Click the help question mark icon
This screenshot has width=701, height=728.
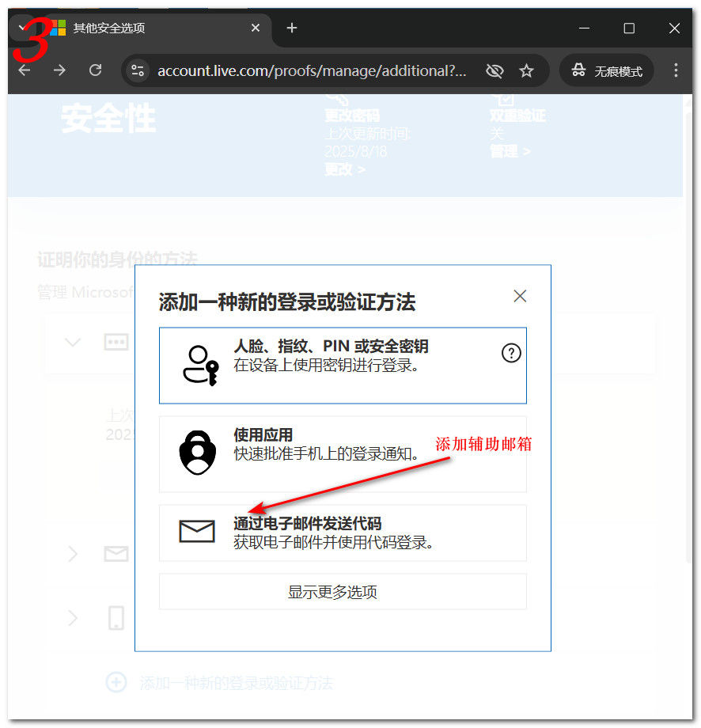511,353
